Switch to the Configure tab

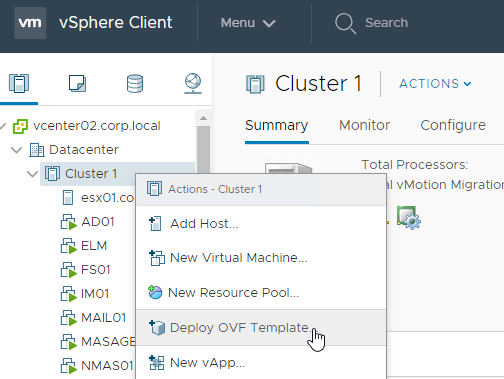coord(453,125)
